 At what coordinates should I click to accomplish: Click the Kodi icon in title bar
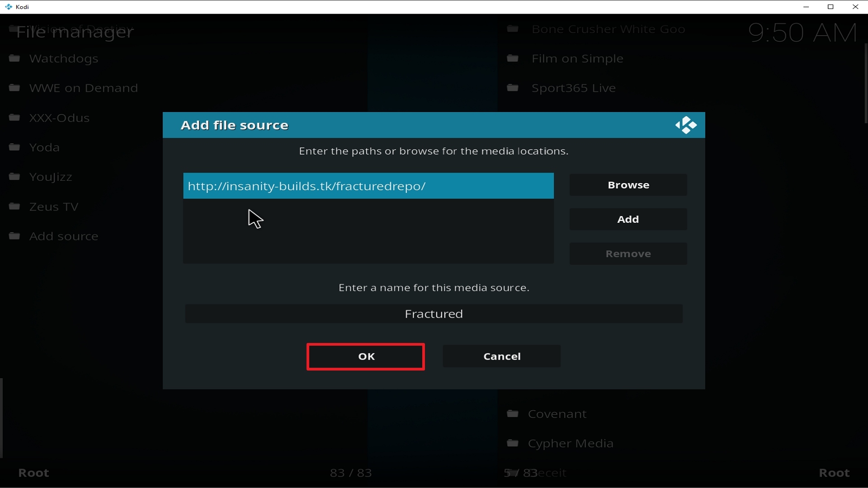8,7
